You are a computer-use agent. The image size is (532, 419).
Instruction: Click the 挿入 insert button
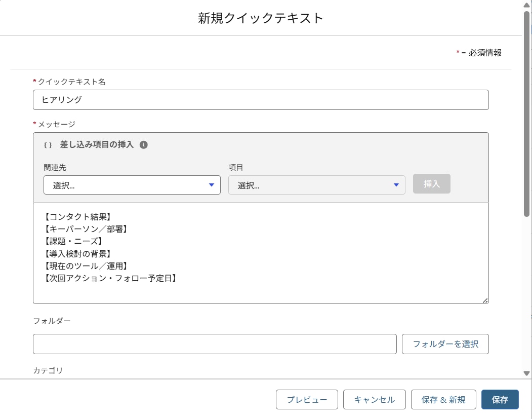click(431, 184)
